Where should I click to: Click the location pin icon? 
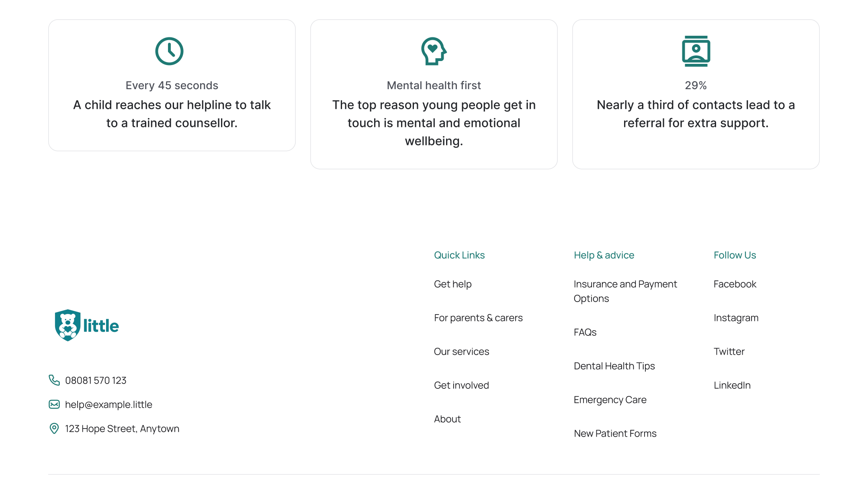[54, 428]
